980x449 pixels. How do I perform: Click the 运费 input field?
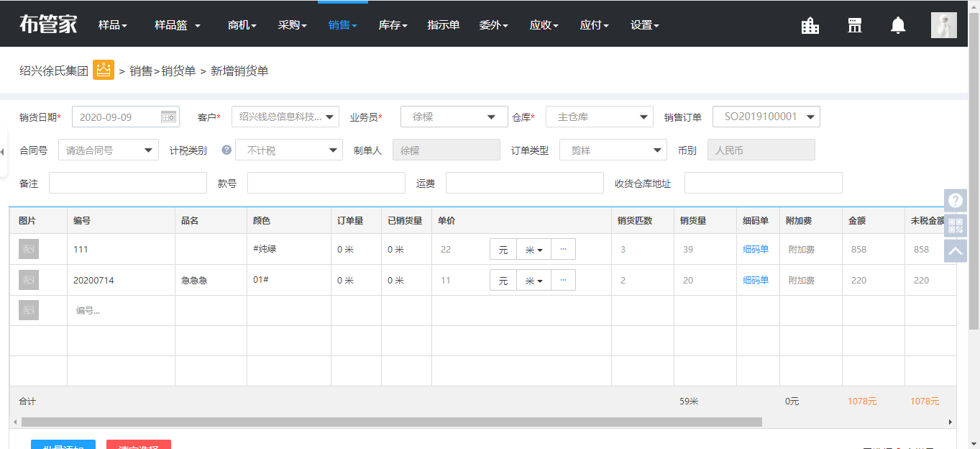(525, 183)
